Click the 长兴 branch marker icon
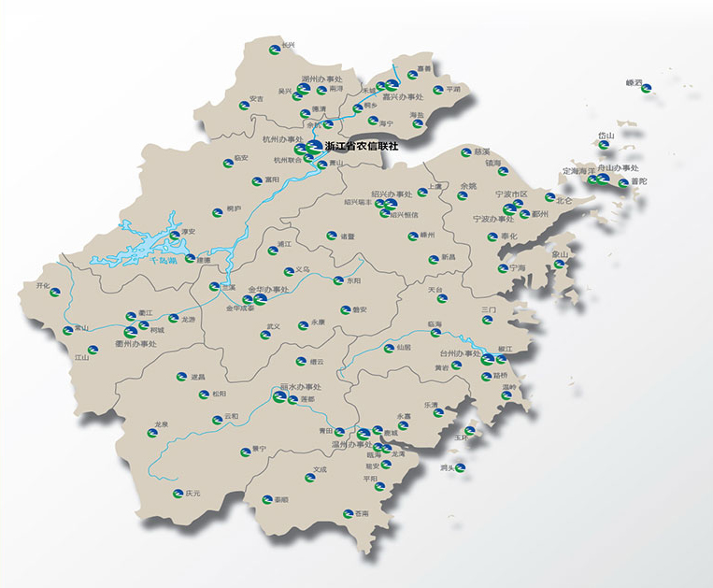The image size is (713, 588). pyautogui.click(x=274, y=50)
